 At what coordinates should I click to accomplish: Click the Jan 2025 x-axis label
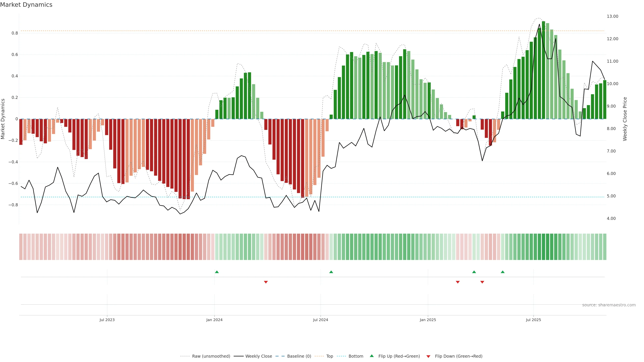coord(428,320)
